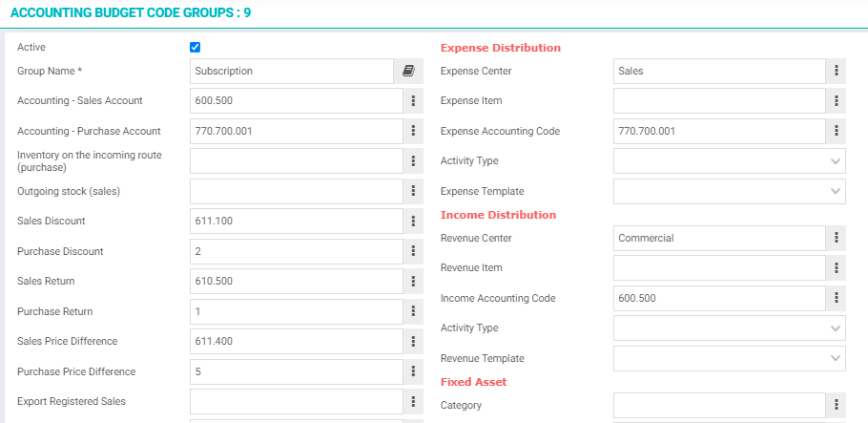Screen dimensions: 868x423
Task: Click the empty Export Registered Sales field
Action: tap(296, 401)
